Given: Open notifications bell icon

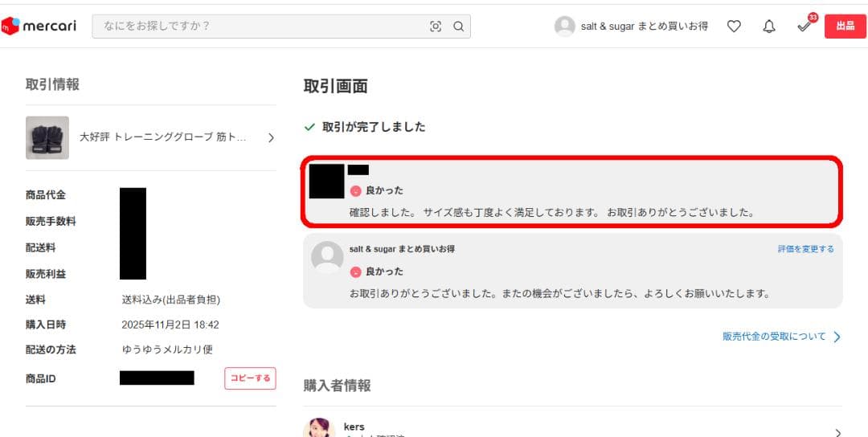Looking at the screenshot, I should click(x=769, y=26).
